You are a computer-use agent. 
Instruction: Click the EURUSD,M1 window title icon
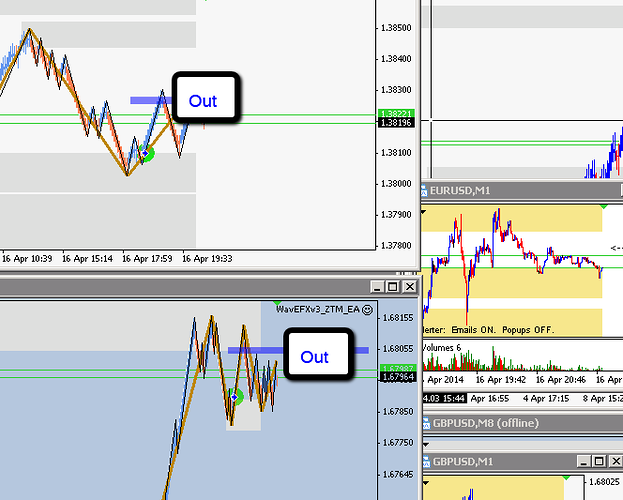pyautogui.click(x=424, y=191)
